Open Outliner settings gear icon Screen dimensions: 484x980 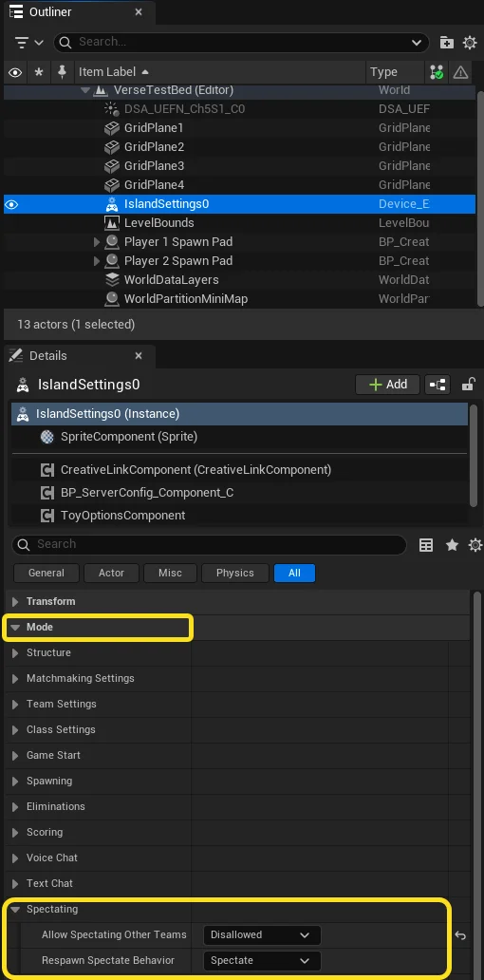click(470, 43)
